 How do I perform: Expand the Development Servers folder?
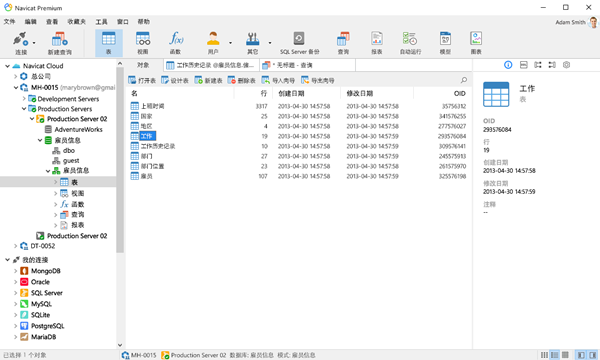pos(24,99)
